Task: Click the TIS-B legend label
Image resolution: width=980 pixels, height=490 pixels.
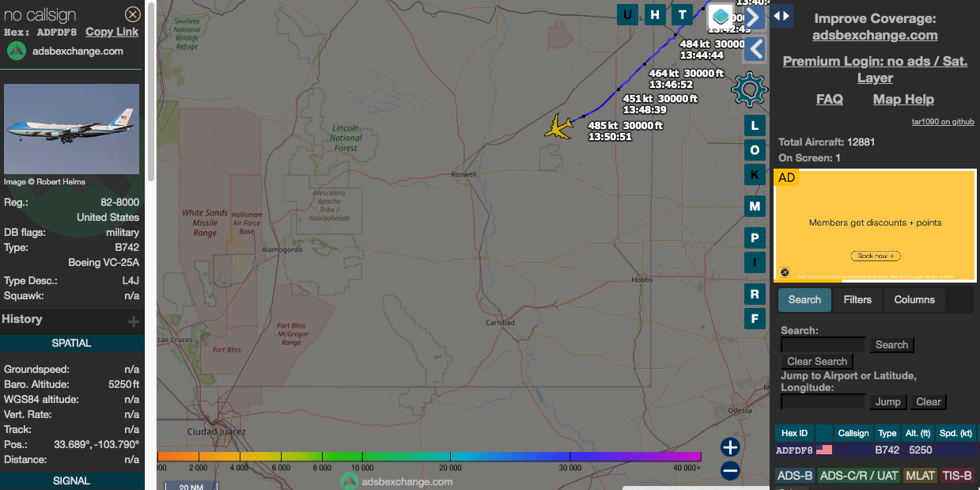Action: [958, 476]
